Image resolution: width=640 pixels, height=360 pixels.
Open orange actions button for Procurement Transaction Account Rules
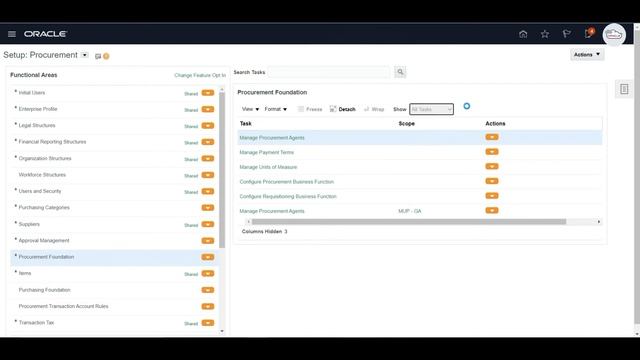pos(208,307)
